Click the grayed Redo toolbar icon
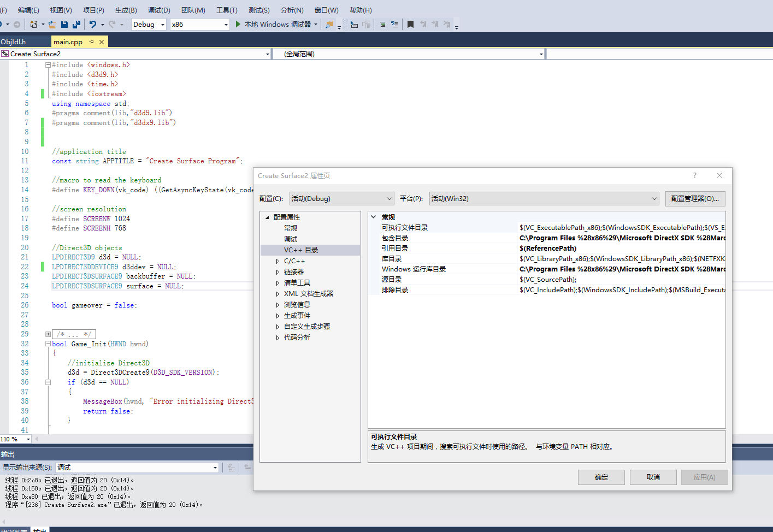Screen dimensions: 773x532 [112, 24]
